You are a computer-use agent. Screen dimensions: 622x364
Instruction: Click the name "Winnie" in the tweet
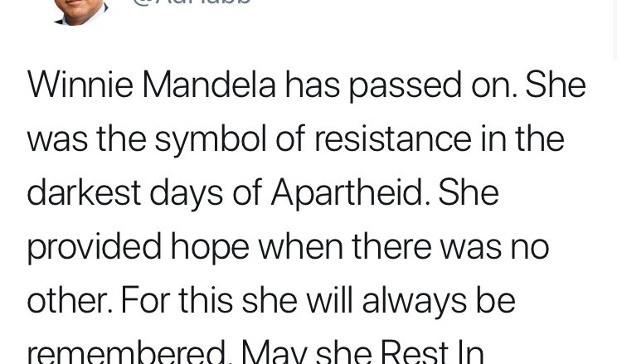(80, 85)
